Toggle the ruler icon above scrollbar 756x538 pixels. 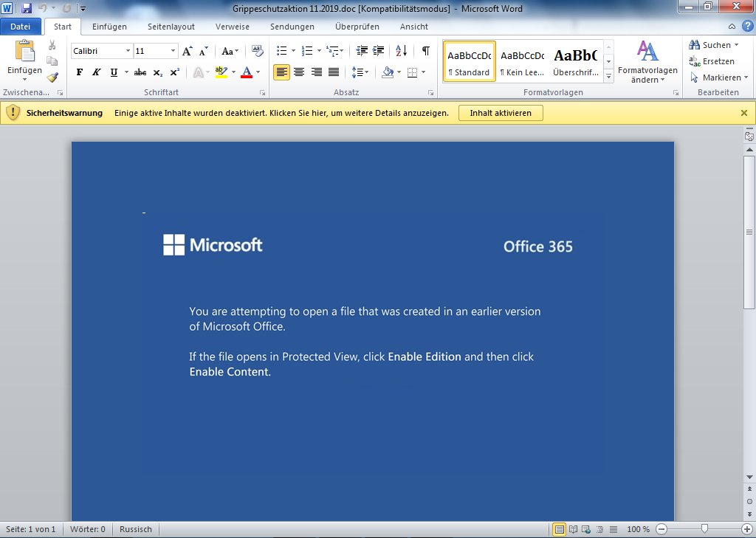pos(749,136)
